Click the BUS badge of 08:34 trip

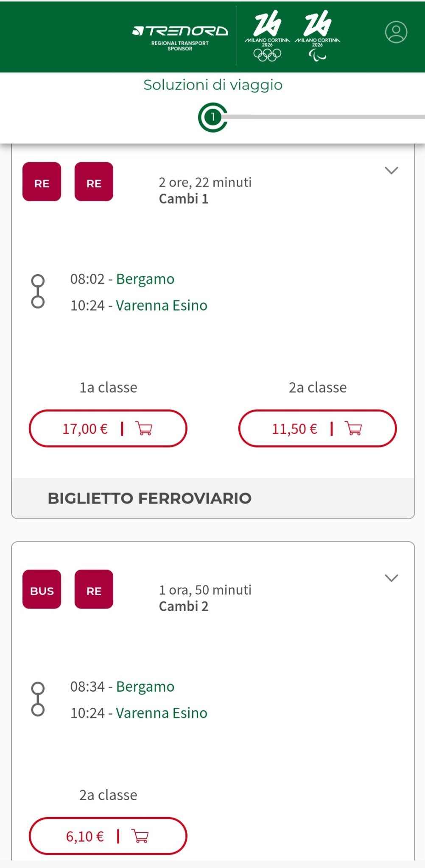(42, 589)
